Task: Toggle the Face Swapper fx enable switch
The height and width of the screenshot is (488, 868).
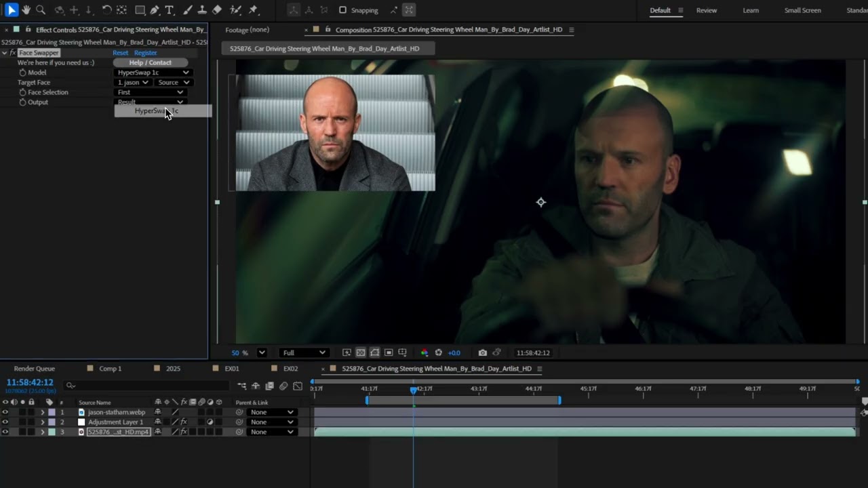Action: (13, 53)
